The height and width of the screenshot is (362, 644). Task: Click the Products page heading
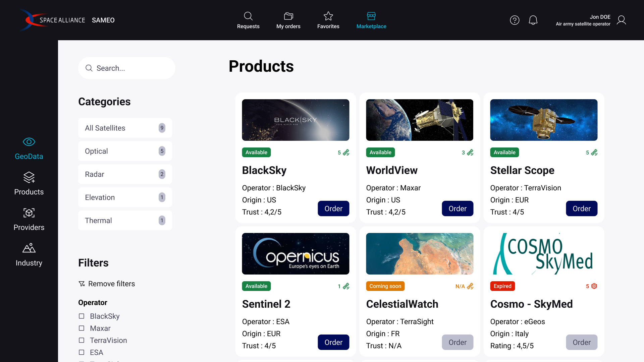[261, 66]
